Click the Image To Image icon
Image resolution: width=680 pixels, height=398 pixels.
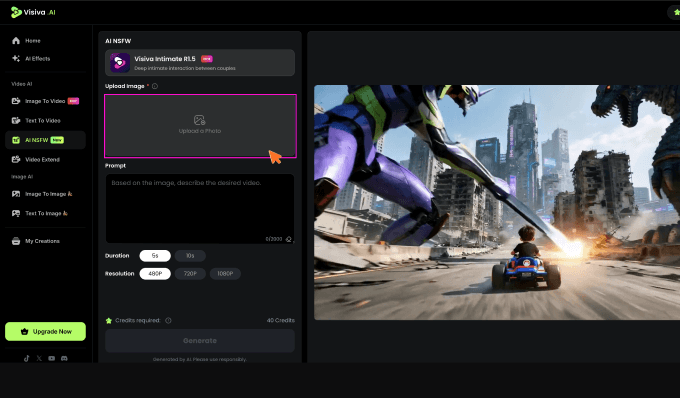tap(16, 194)
